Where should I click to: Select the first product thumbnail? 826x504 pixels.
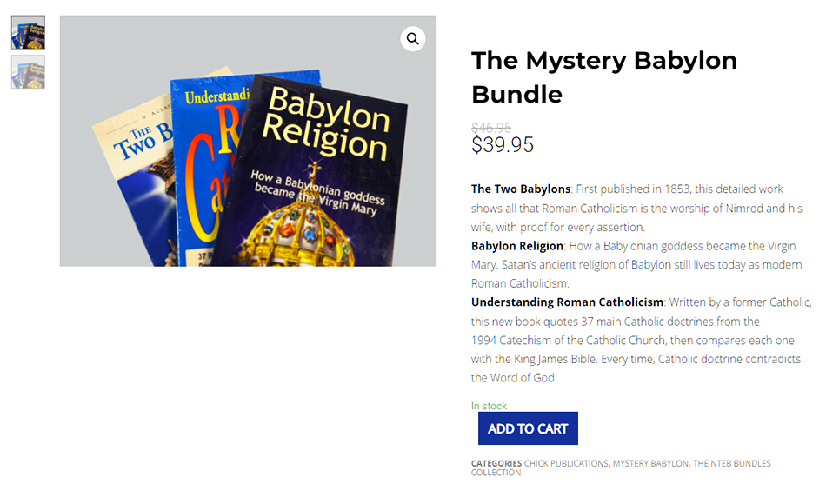point(28,32)
